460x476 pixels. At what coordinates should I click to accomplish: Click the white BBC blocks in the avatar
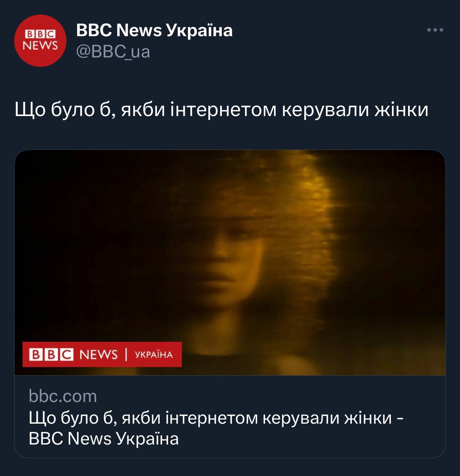[x=40, y=34]
